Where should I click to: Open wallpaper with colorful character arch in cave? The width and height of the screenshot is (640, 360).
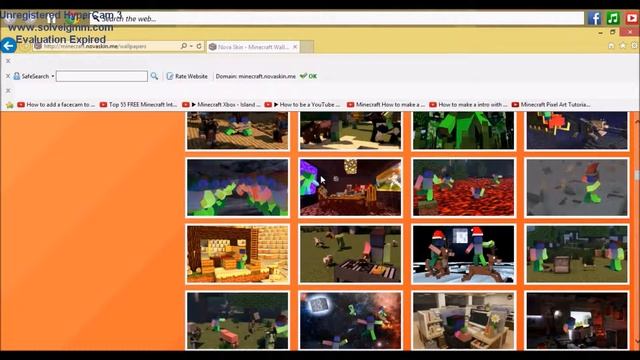pos(238,187)
